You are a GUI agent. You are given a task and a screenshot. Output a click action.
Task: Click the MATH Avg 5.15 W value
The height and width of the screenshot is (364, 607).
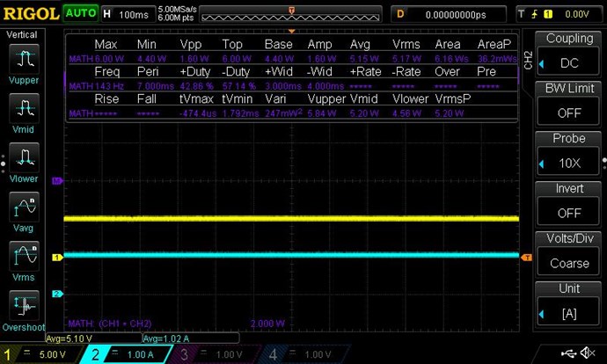click(x=364, y=59)
